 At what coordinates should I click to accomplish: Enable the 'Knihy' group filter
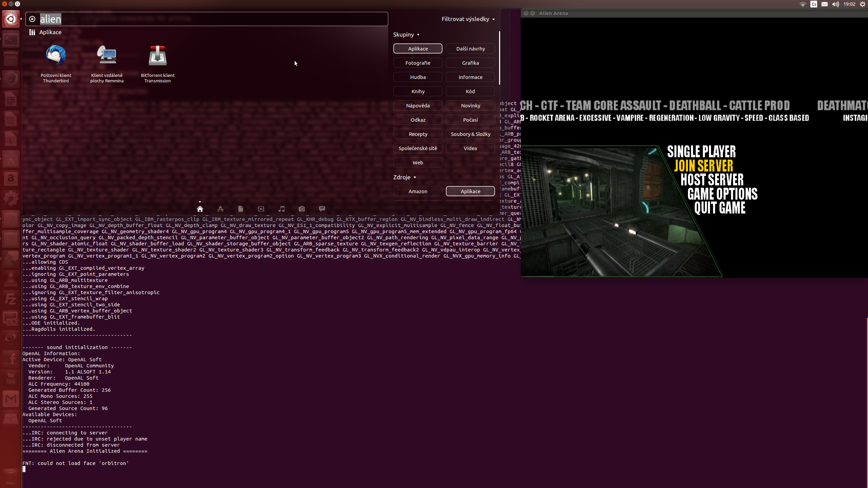(418, 91)
